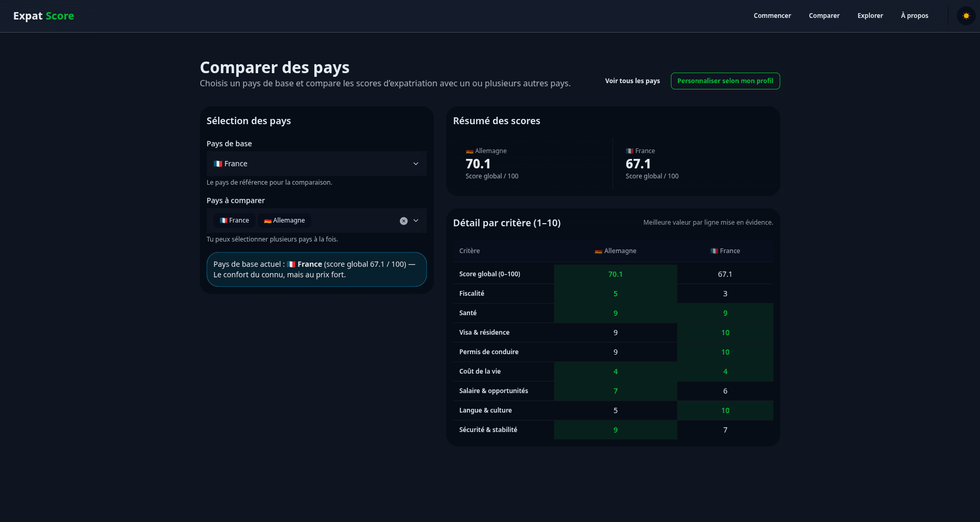Open the Commencer menu item
Image resolution: width=980 pixels, height=522 pixels.
pyautogui.click(x=772, y=16)
